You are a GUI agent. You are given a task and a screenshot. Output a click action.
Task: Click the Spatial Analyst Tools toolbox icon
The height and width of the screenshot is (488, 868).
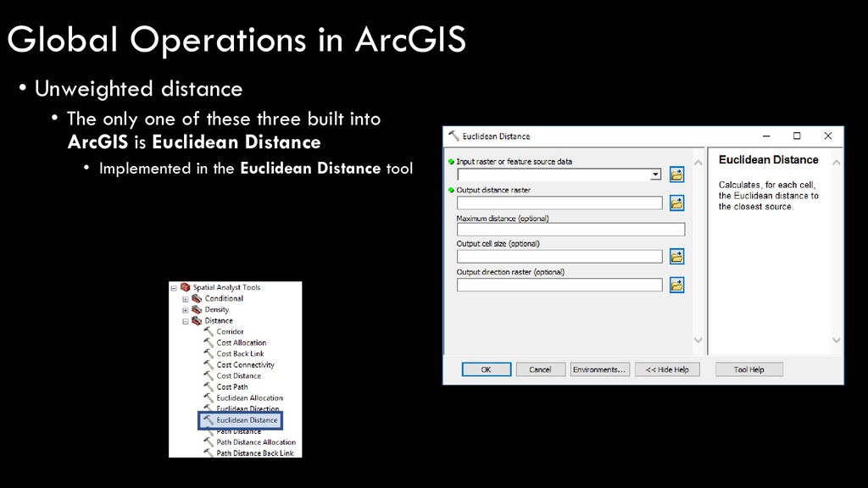tap(186, 287)
